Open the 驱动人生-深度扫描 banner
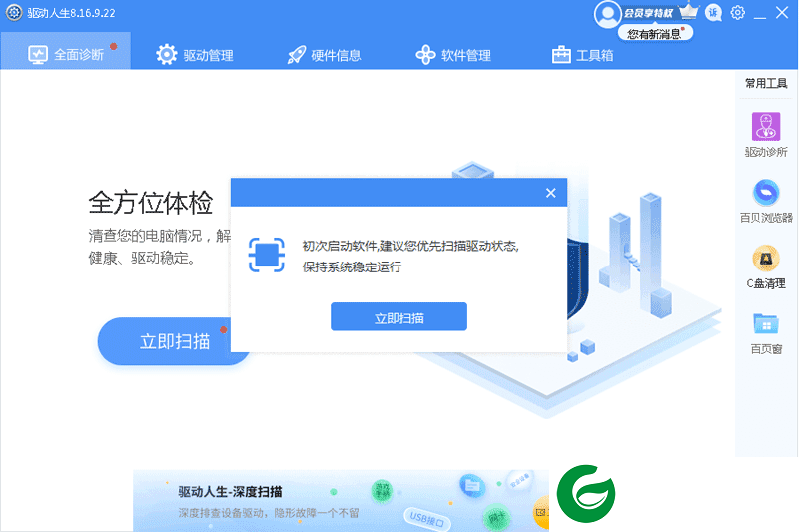Viewport: 799px width, 532px height. click(x=341, y=500)
